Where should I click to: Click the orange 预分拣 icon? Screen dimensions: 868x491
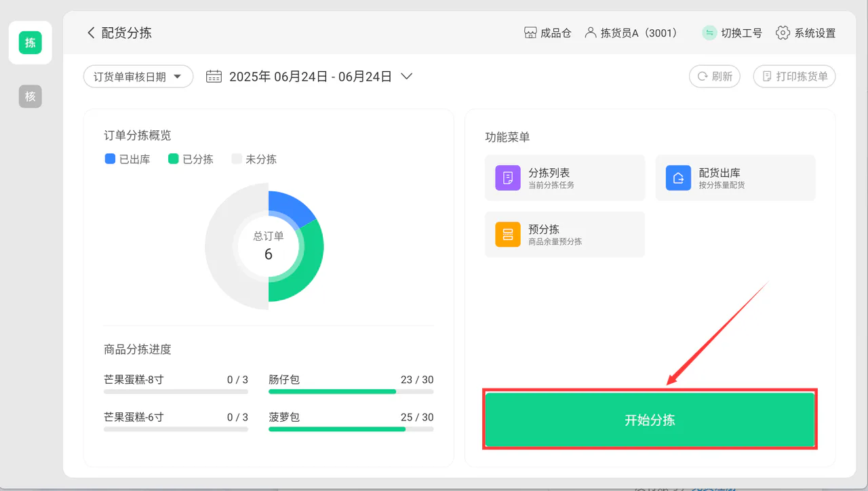[x=508, y=234]
